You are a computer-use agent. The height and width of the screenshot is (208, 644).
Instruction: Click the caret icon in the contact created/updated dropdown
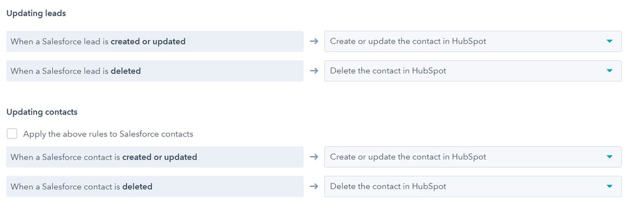point(609,157)
